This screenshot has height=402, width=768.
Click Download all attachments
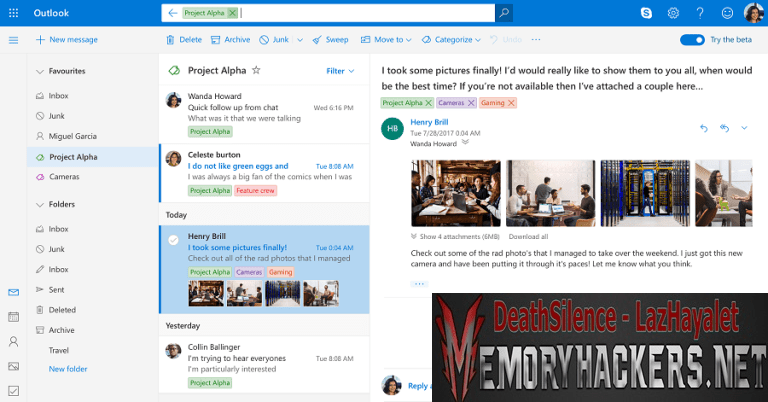528,236
